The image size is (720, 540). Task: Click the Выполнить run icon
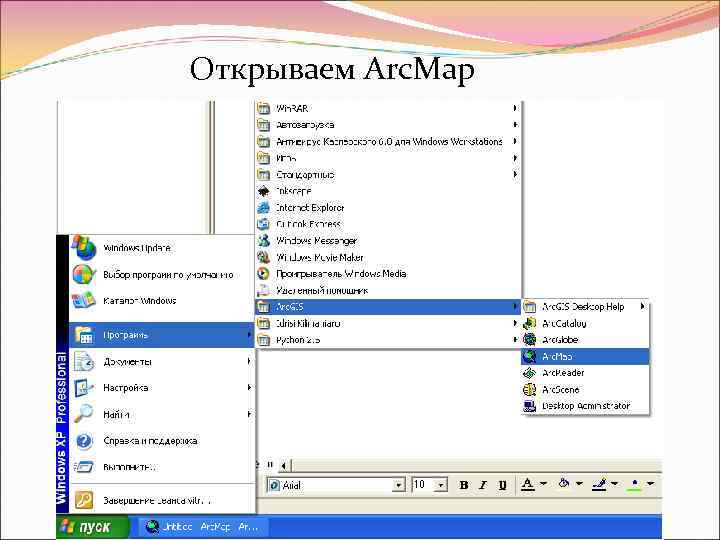[x=84, y=467]
